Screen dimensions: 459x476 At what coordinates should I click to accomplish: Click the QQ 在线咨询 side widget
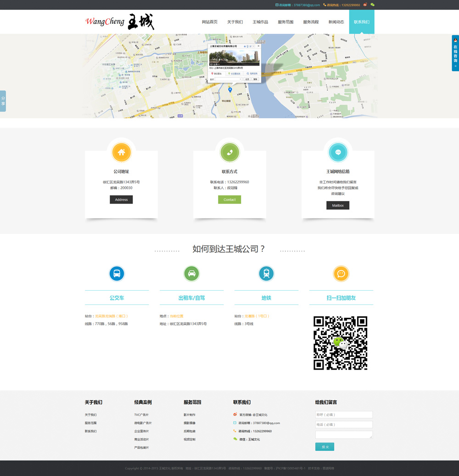[455, 53]
